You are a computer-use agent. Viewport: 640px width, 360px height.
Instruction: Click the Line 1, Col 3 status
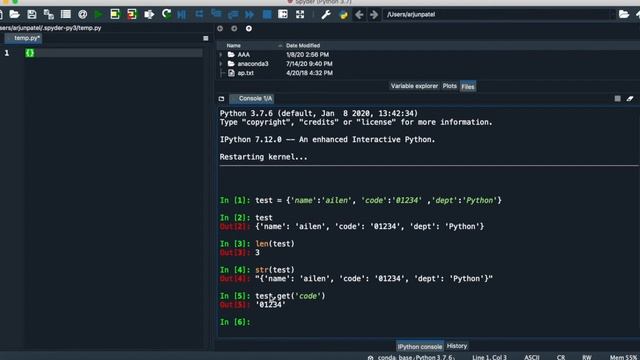[x=489, y=357]
